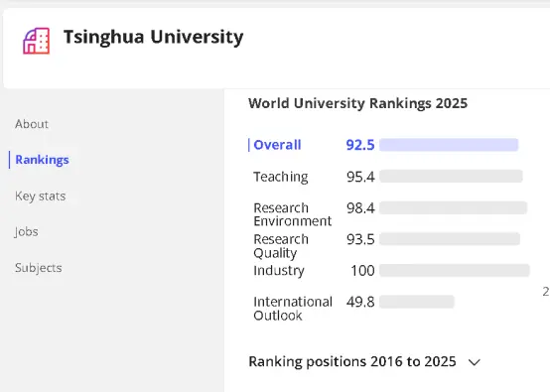
Task: Expand Ranking positions 2016 to 2025 chevron
Action: (475, 362)
